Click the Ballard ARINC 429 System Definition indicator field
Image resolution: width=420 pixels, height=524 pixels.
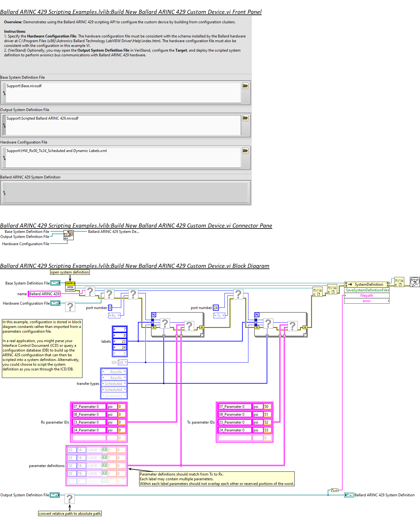click(x=125, y=192)
